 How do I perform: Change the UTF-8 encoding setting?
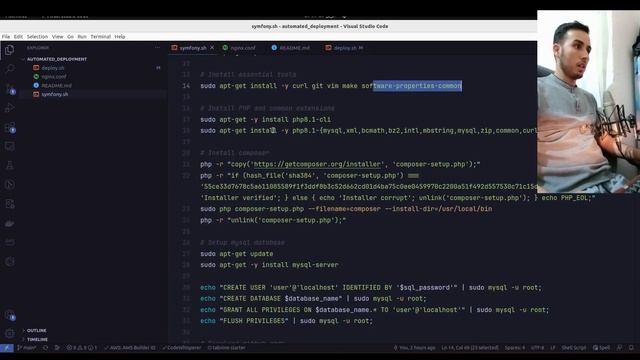pos(537,348)
